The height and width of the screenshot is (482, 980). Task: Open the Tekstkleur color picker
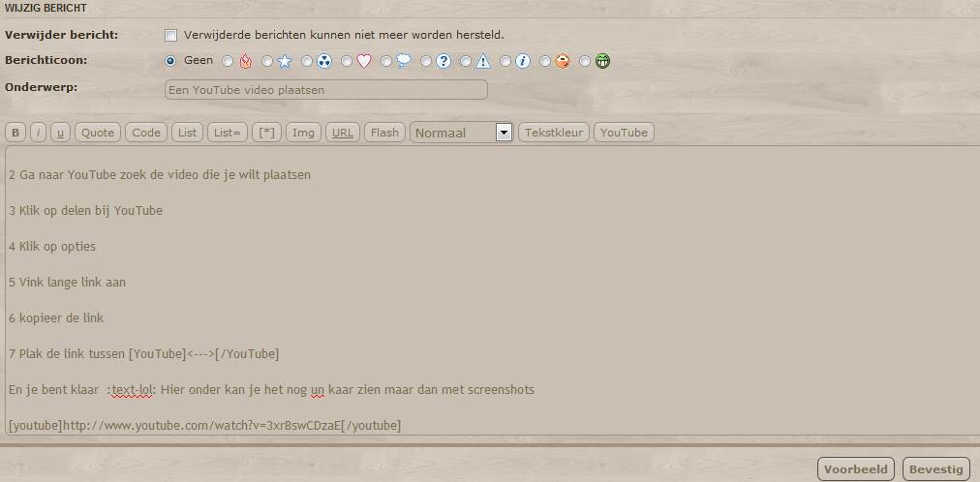555,133
